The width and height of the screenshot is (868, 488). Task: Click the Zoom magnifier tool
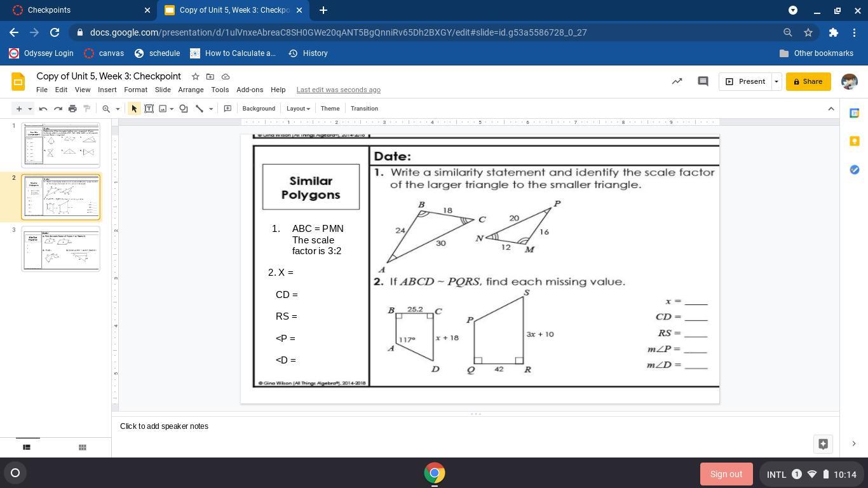tap(106, 109)
